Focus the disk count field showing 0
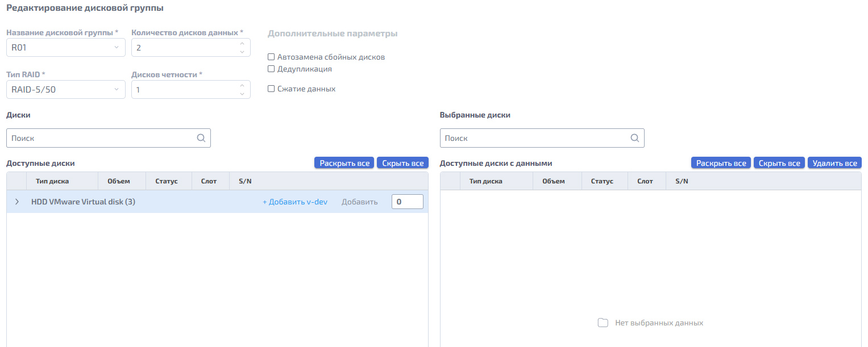Screen dimensions: 868x347 pyautogui.click(x=407, y=202)
